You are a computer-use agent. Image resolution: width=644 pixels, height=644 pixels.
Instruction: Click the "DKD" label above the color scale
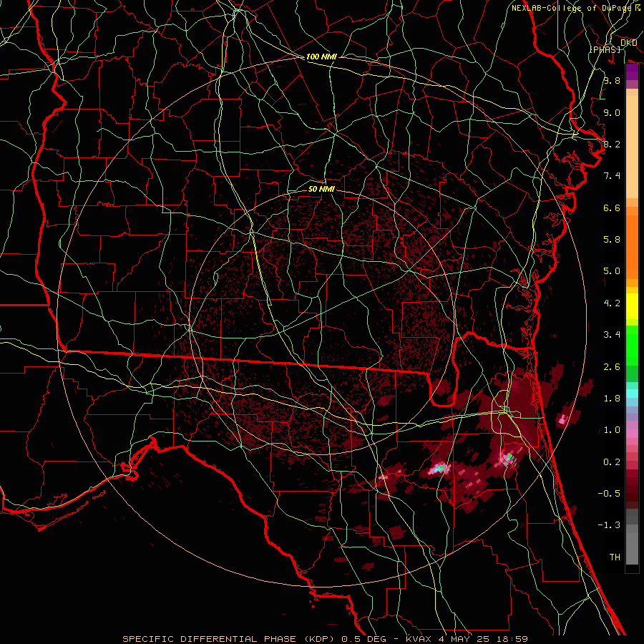point(628,43)
